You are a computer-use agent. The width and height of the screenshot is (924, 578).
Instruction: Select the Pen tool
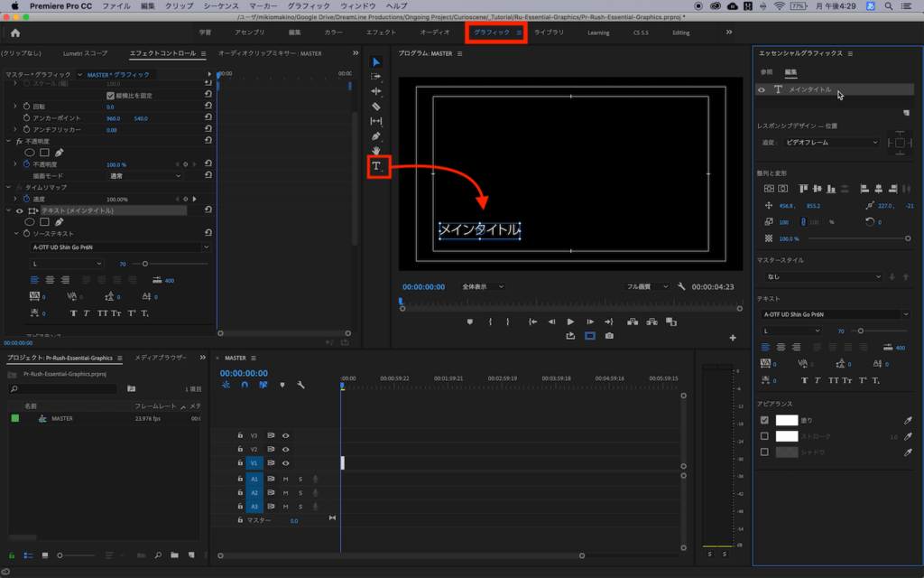click(x=376, y=136)
